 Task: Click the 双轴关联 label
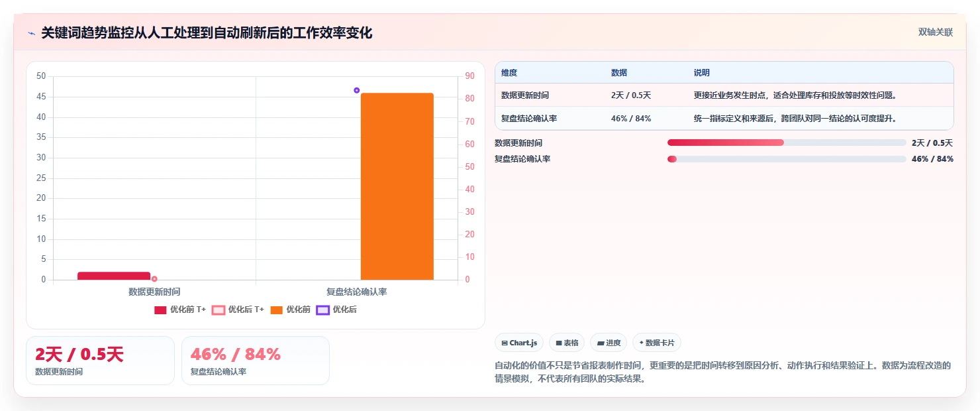[x=936, y=32]
